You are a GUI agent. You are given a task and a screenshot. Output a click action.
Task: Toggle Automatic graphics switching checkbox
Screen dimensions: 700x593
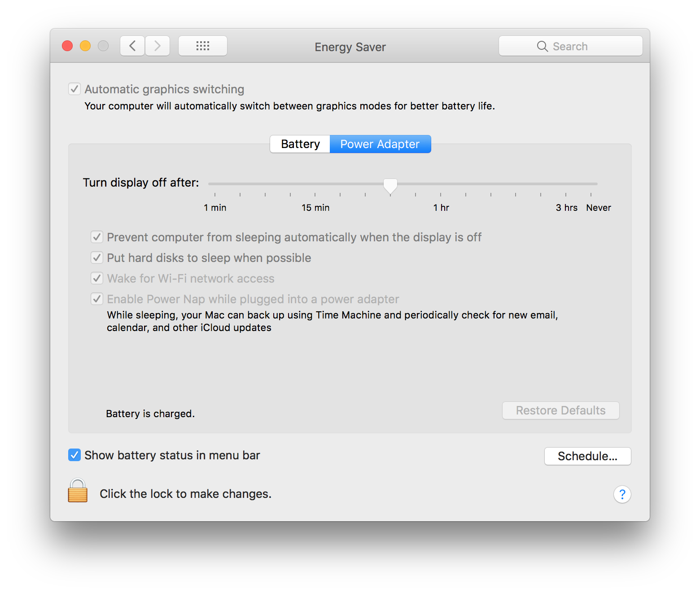point(74,89)
